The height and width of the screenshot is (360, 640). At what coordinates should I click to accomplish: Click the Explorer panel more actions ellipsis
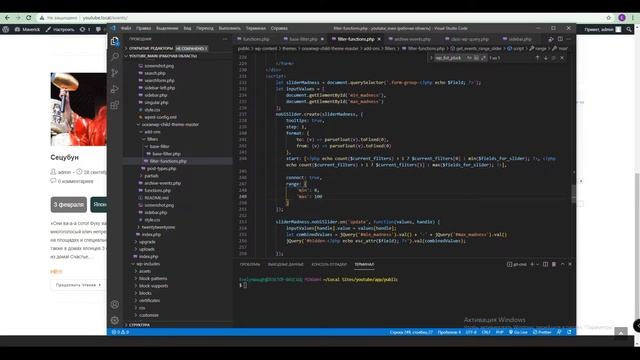pos(225,39)
